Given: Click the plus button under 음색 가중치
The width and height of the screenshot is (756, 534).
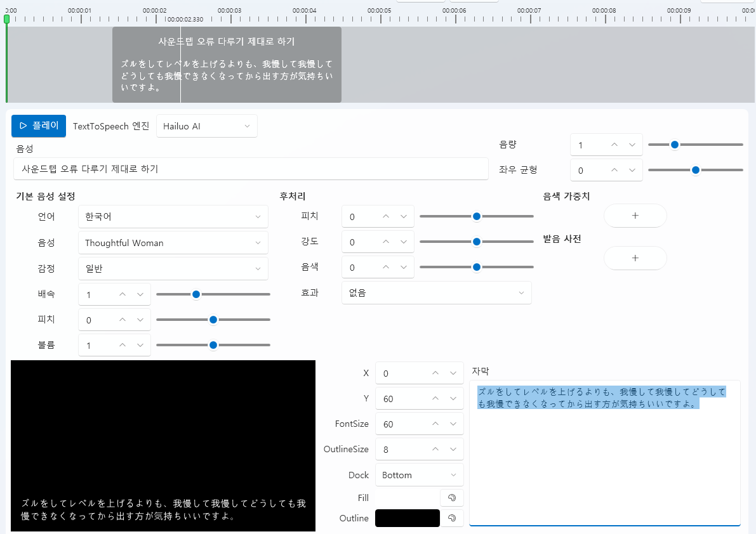Looking at the screenshot, I should (635, 216).
